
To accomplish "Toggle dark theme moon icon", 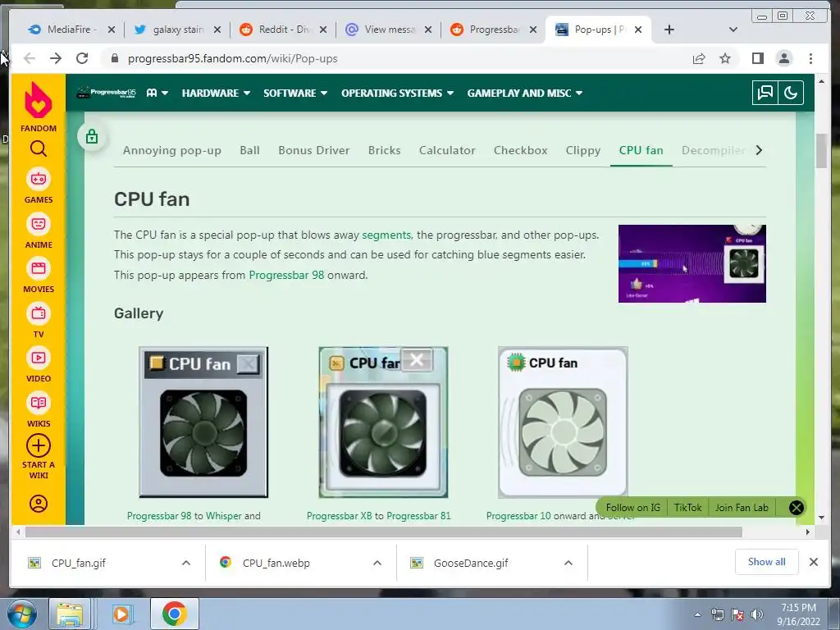I will tap(791, 93).
